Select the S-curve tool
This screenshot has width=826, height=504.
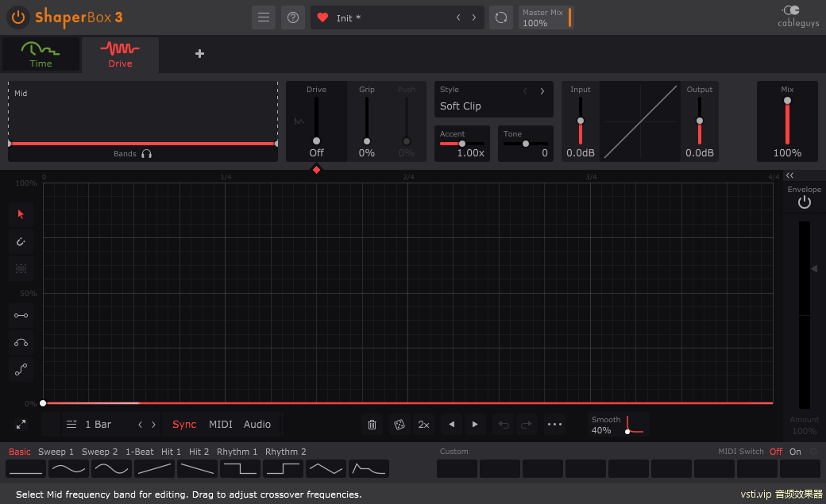pos(21,370)
